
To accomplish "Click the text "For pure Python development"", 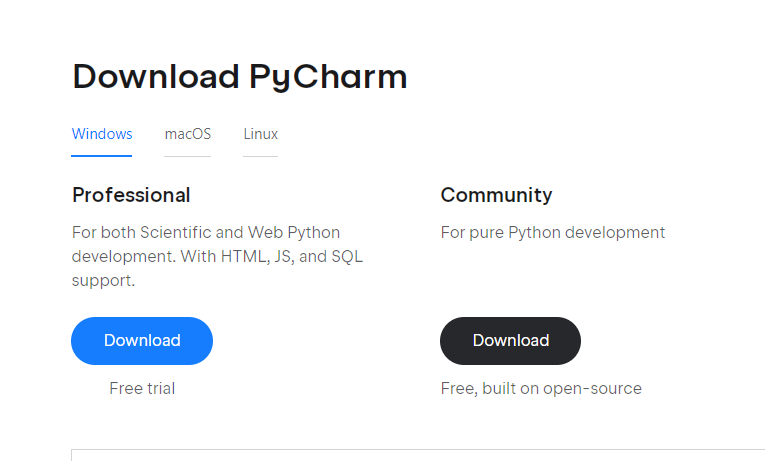I will tap(552, 233).
